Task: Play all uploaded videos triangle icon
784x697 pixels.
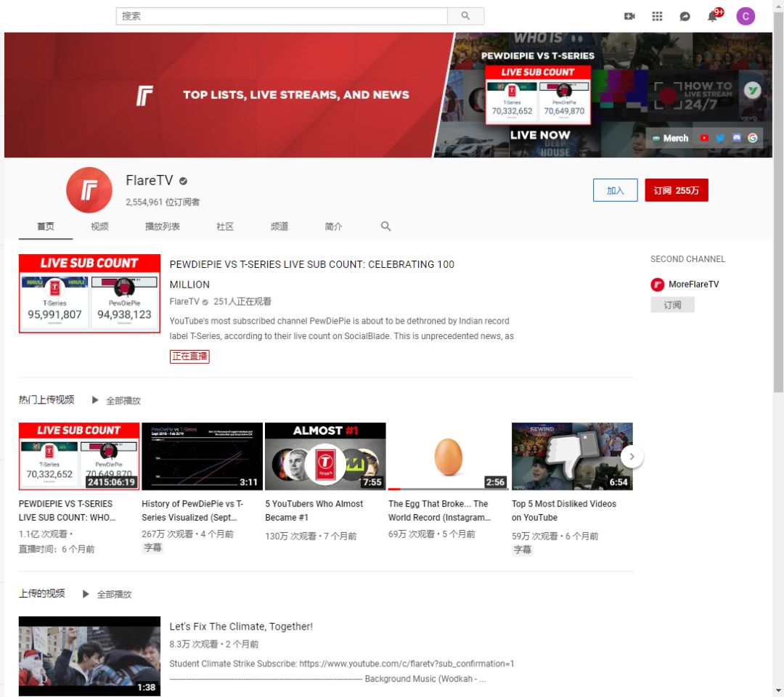Action: click(86, 594)
